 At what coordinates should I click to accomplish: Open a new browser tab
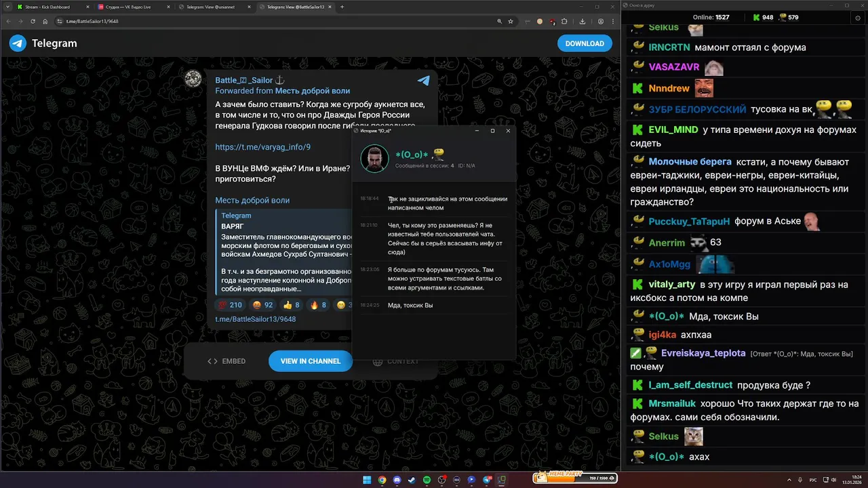[342, 7]
